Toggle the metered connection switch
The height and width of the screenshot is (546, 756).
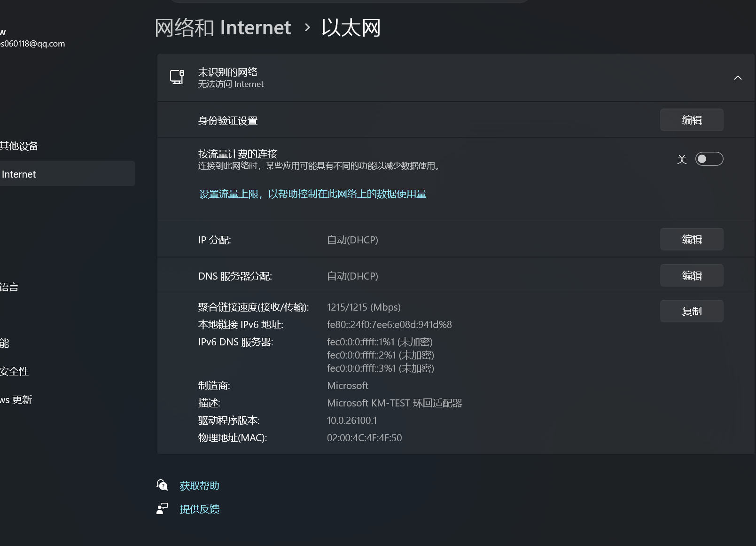pyautogui.click(x=709, y=159)
